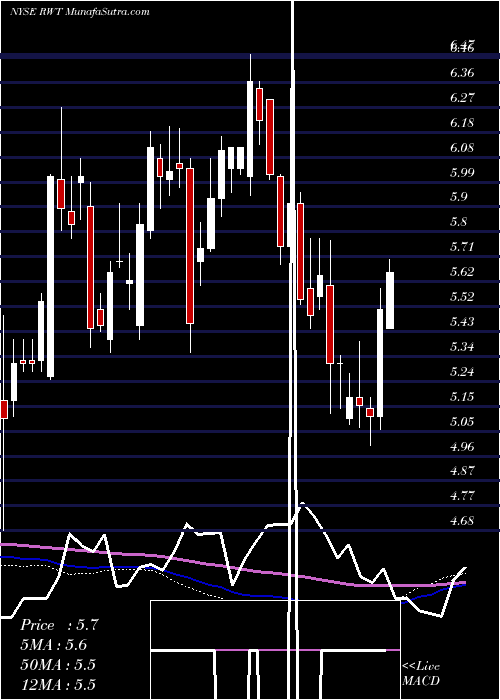Click the 6.08 price axis label

point(463,148)
